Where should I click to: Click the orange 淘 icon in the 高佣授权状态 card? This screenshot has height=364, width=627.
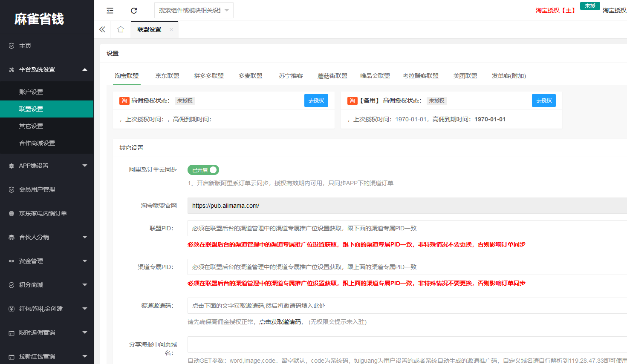(x=124, y=101)
